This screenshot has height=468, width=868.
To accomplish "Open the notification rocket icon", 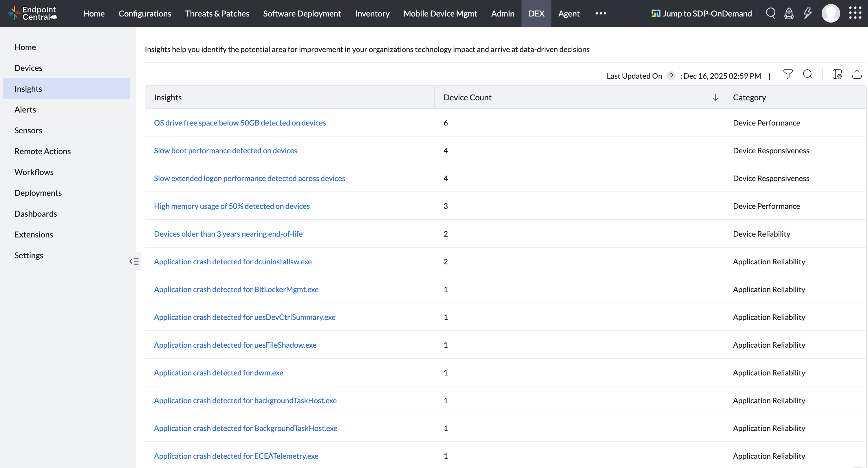I will click(789, 14).
